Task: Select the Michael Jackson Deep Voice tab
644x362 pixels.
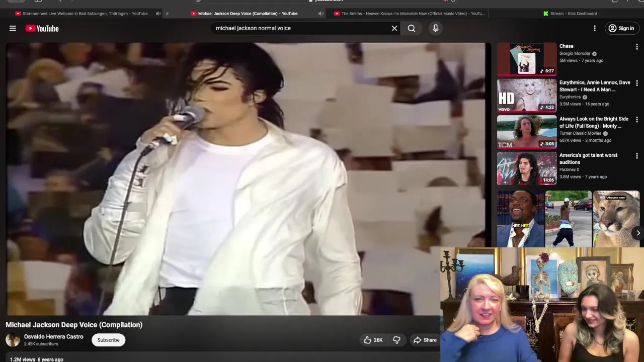Action: 244,14
